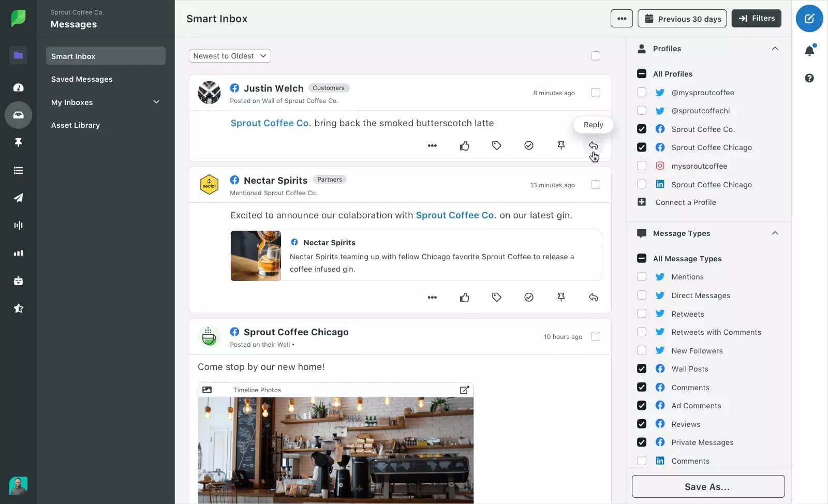This screenshot has width=828, height=504.
Task: Enable the @mysproutcoffee Twitter profile filter
Action: pos(642,92)
